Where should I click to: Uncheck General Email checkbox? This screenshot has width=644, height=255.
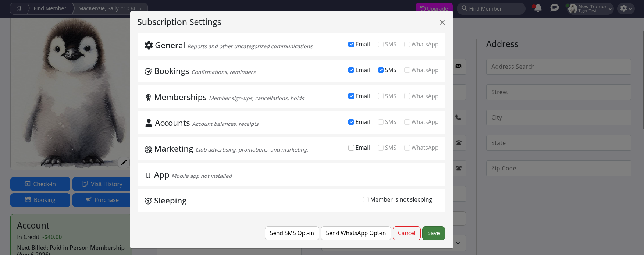click(x=351, y=45)
